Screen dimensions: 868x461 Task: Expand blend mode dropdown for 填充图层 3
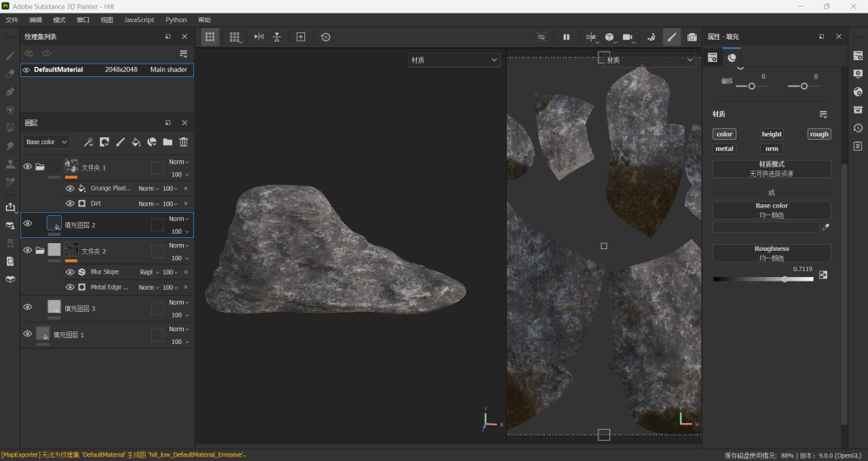coord(178,303)
